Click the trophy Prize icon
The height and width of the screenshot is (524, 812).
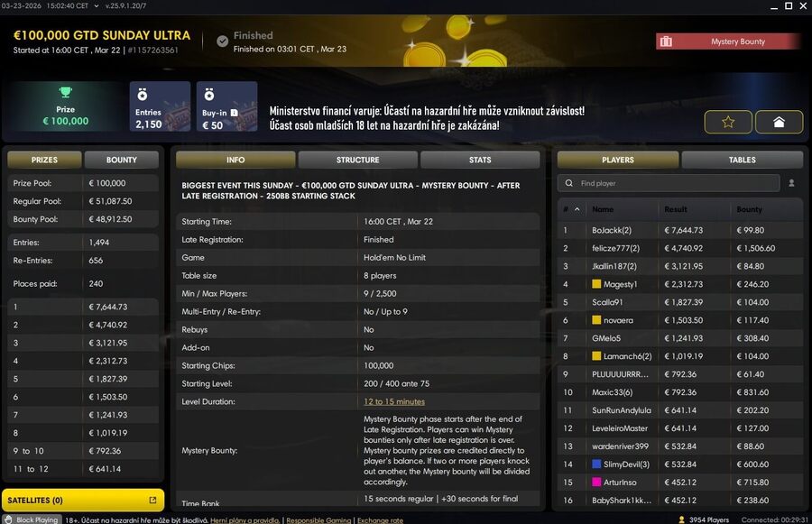(x=63, y=94)
